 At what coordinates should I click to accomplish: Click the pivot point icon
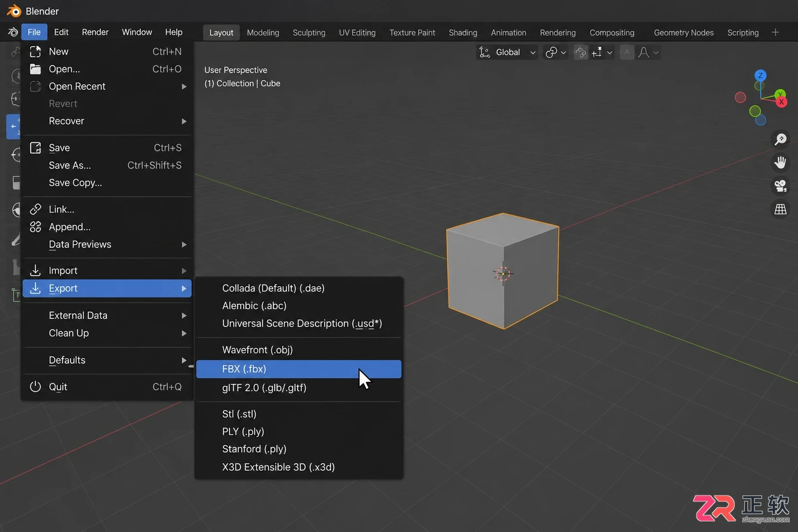[x=551, y=52]
